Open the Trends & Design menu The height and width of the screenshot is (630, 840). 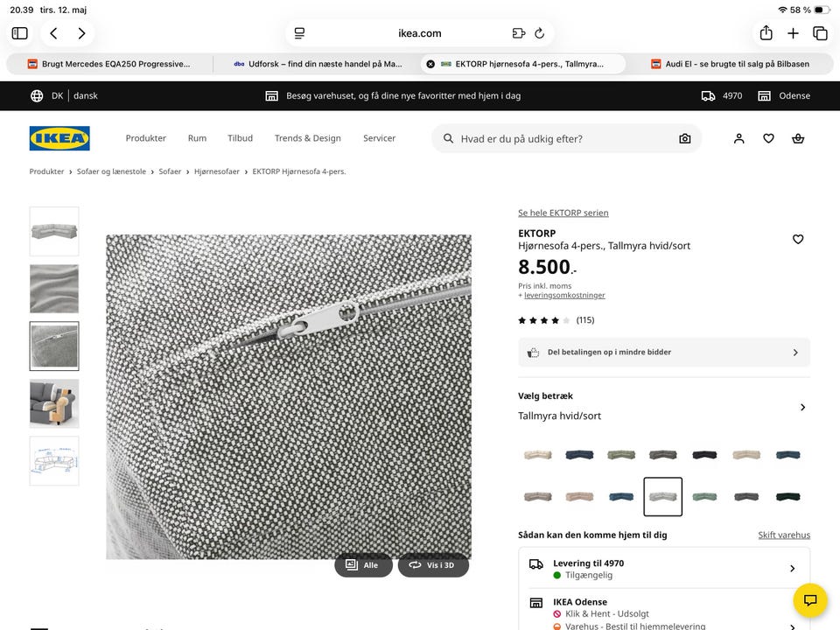[307, 138]
